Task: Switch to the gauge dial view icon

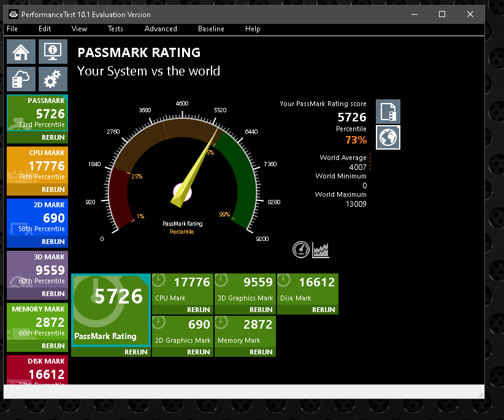Action: click(301, 250)
